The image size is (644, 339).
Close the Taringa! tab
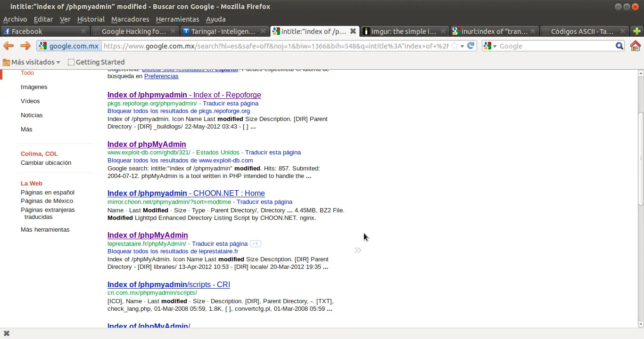[263, 31]
